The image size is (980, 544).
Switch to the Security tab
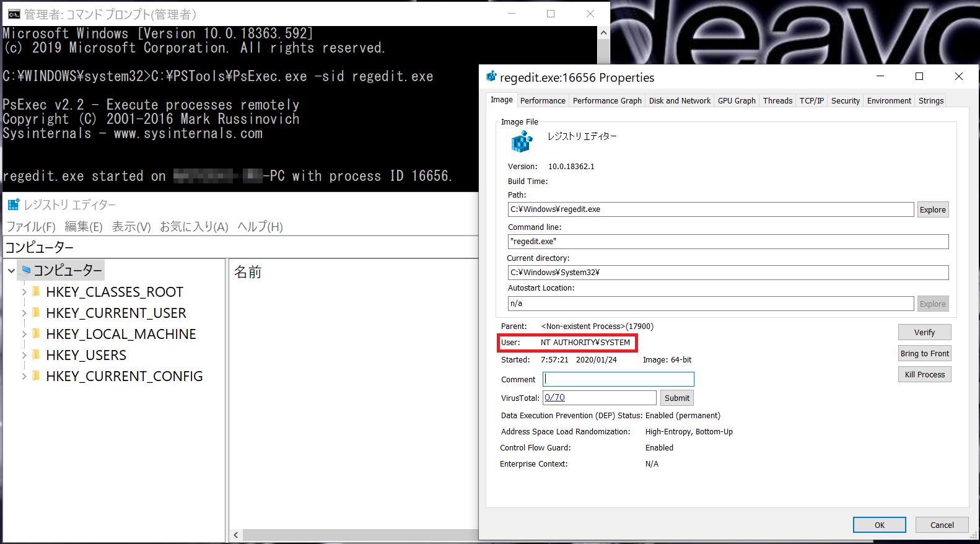[x=846, y=100]
